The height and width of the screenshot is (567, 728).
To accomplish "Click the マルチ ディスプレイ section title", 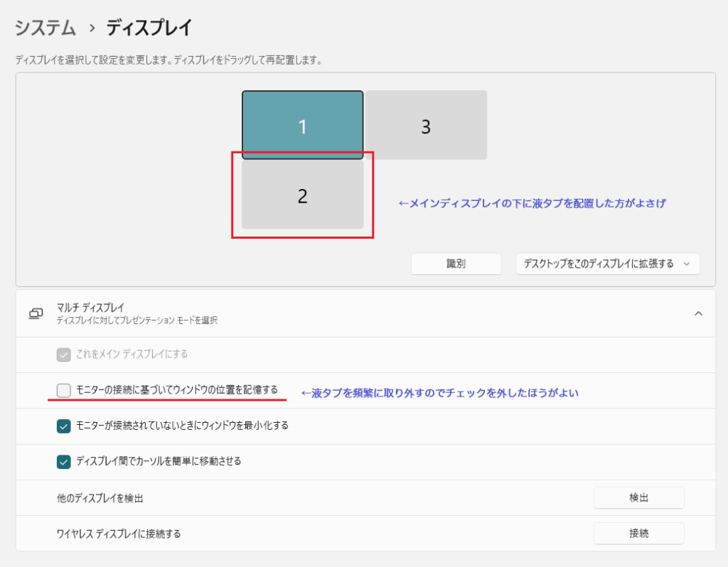I will (x=90, y=308).
